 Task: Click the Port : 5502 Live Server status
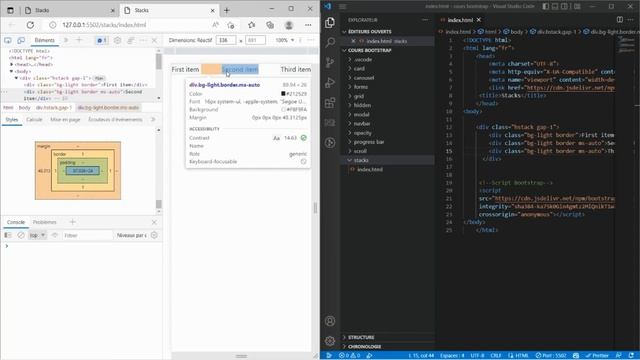[x=551, y=356]
